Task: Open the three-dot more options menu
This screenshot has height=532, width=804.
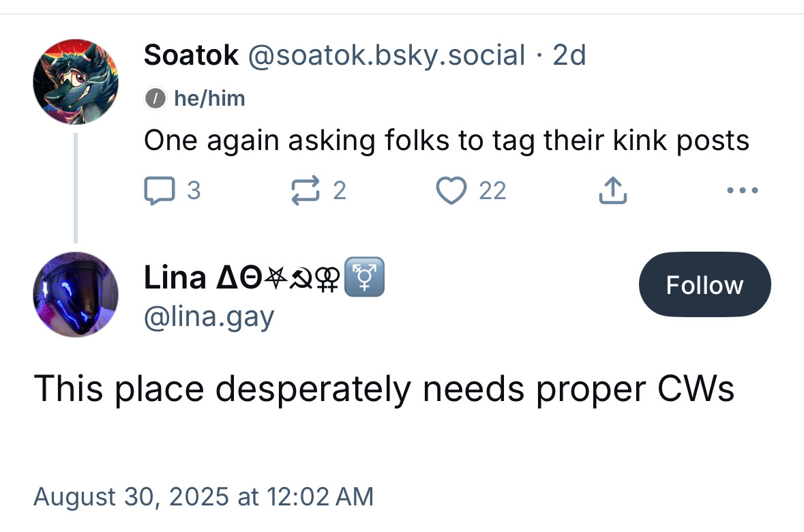Action: (x=743, y=191)
